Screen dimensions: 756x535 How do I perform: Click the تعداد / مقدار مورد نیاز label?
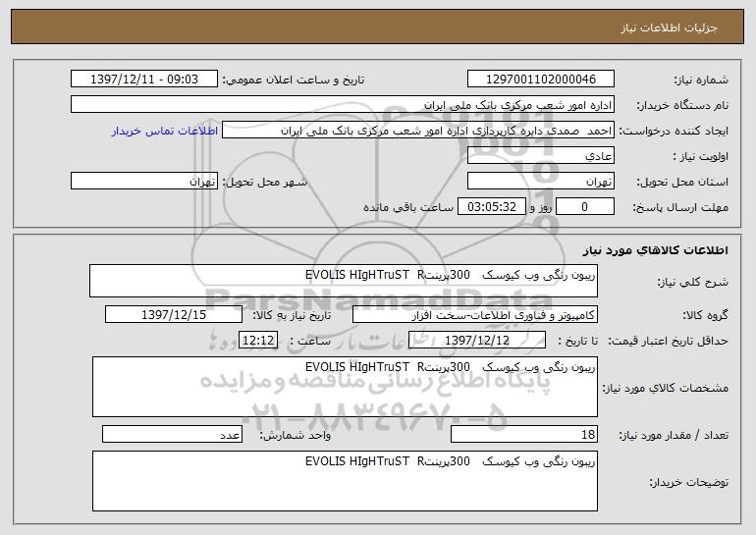pyautogui.click(x=674, y=435)
